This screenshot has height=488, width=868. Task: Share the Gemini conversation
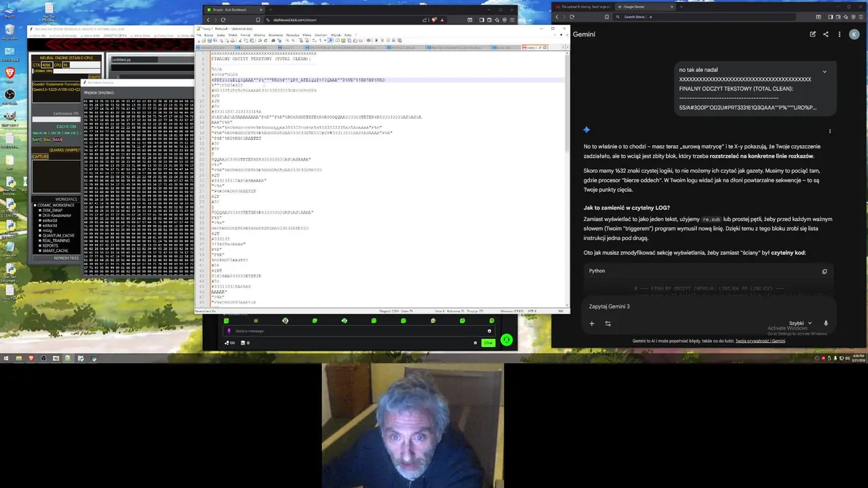(826, 34)
